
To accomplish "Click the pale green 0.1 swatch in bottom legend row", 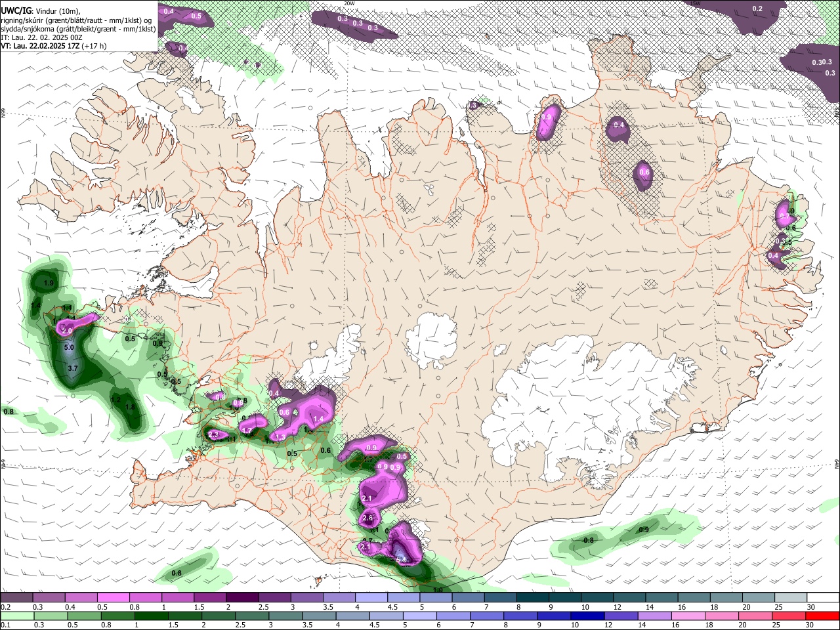I will point(17,616).
